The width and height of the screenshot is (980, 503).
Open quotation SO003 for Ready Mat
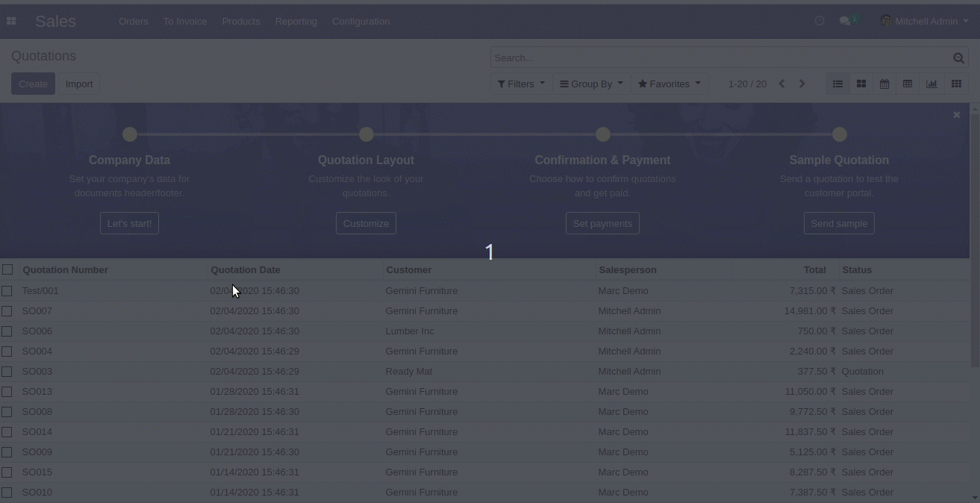pos(485,371)
